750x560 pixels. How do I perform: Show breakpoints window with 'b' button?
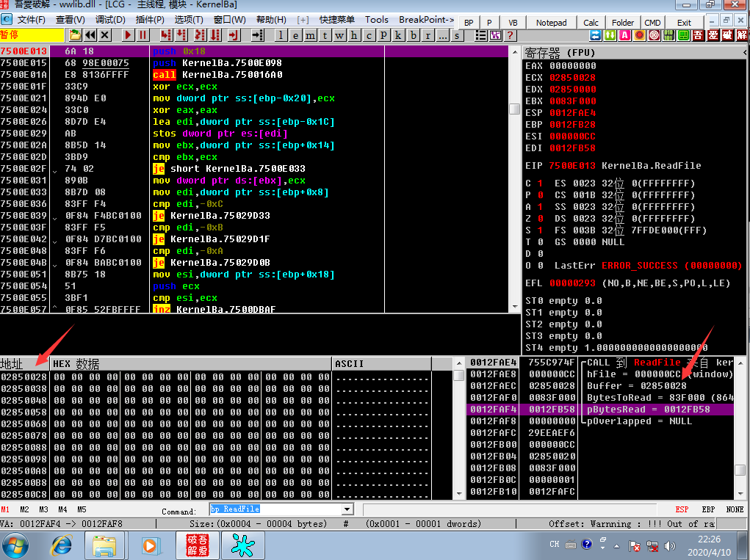(413, 35)
